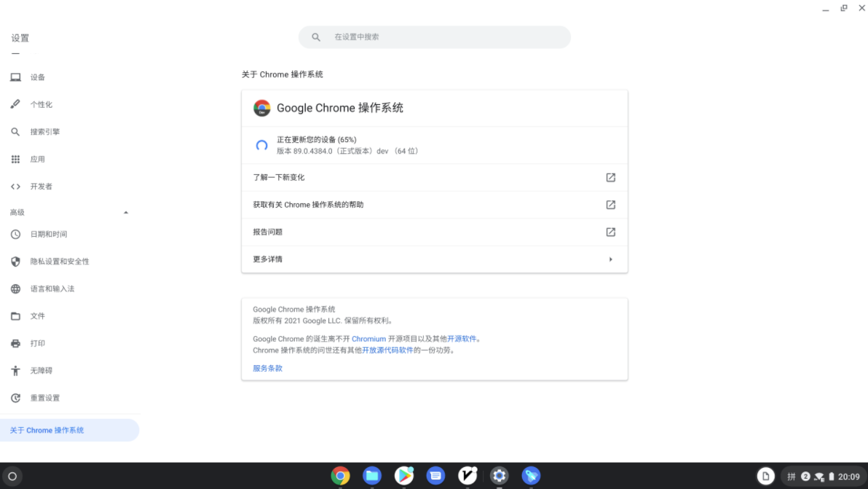Click the accessibility icon beside 无障碍

click(x=15, y=370)
